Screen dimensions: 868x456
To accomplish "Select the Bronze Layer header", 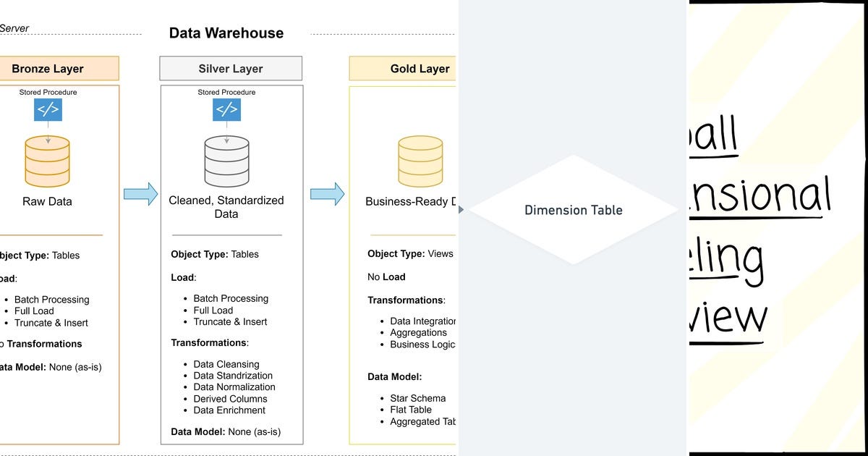I will click(47, 68).
